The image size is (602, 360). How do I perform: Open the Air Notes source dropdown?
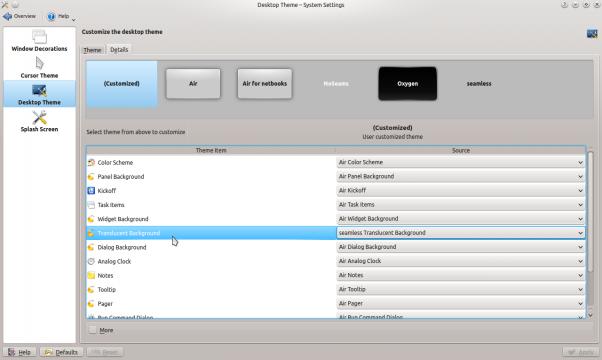click(461, 275)
